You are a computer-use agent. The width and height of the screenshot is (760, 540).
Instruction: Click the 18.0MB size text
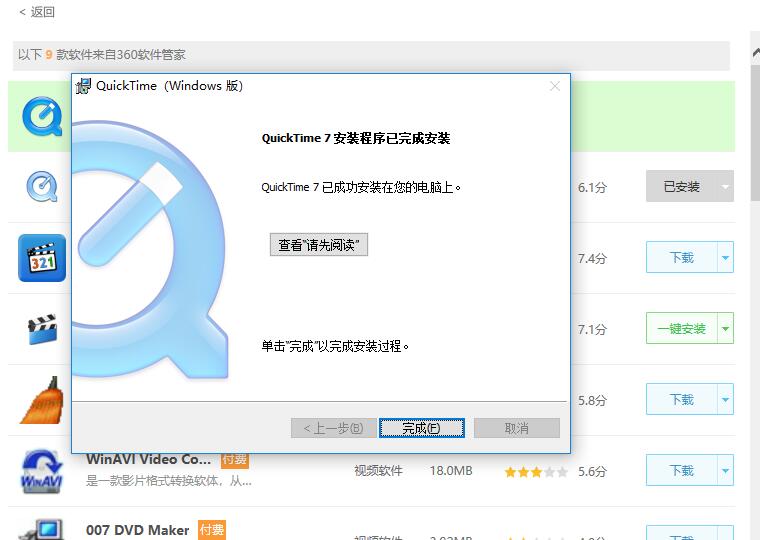pyautogui.click(x=451, y=471)
